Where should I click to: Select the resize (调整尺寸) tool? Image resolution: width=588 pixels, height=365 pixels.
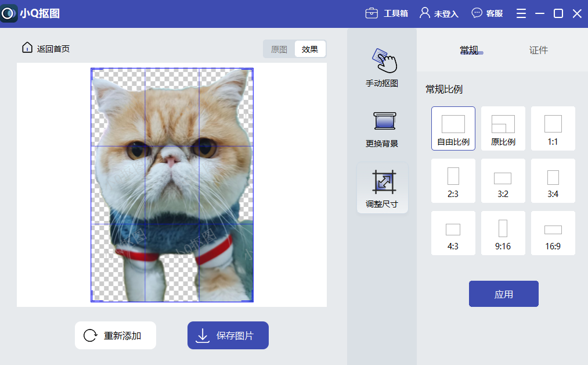382,188
